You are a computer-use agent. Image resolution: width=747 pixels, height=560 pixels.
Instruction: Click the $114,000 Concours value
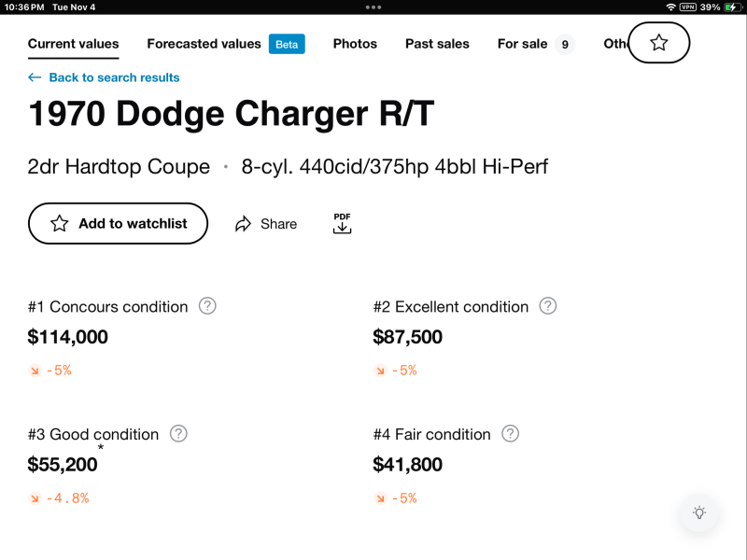click(x=68, y=337)
